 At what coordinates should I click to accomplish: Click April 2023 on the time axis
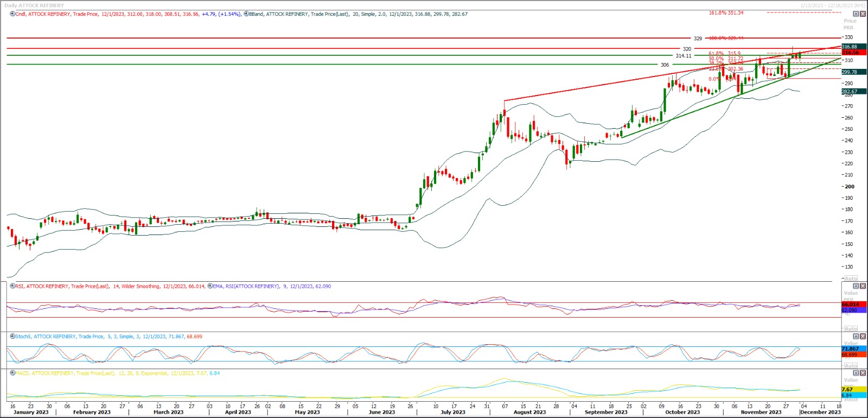click(x=238, y=412)
